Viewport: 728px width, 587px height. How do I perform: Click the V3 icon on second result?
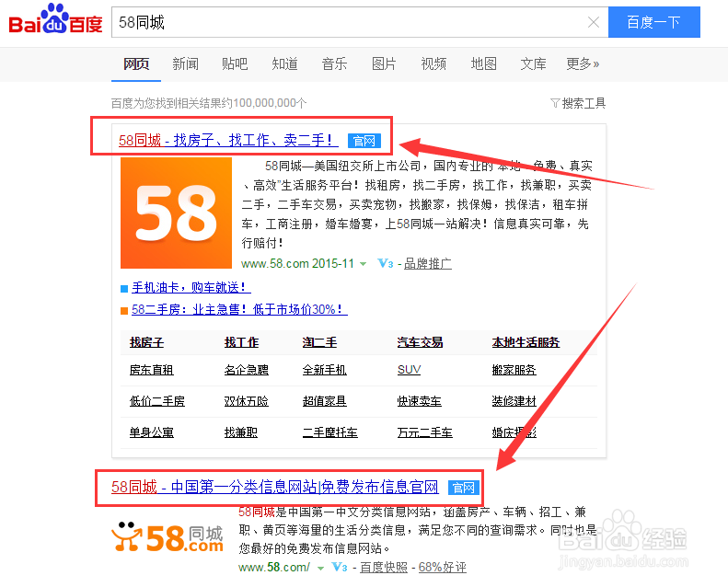(340, 567)
